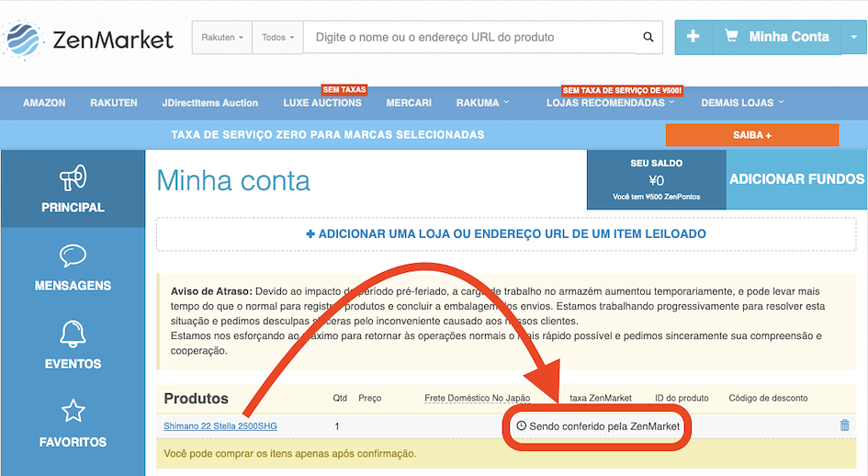The width and height of the screenshot is (868, 476).
Task: Click the Qtd column header
Action: click(340, 398)
